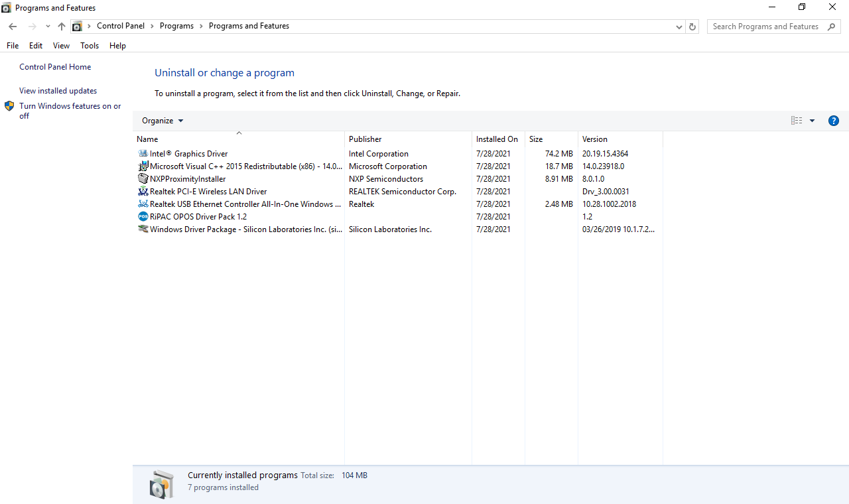Expand the chevron after Control Panel in breadcrumb

pyautogui.click(x=152, y=27)
